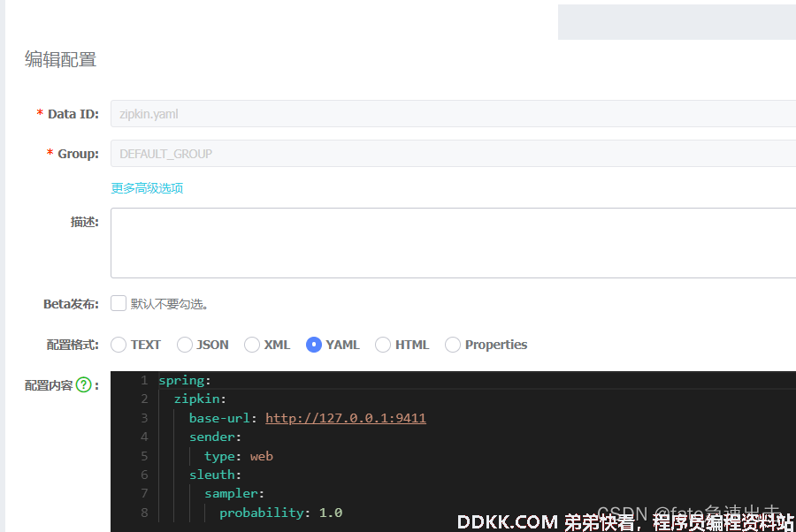Open the http://127.0.0.1:9411 link in editor
Viewport: 796px width, 532px height.
[x=346, y=418]
